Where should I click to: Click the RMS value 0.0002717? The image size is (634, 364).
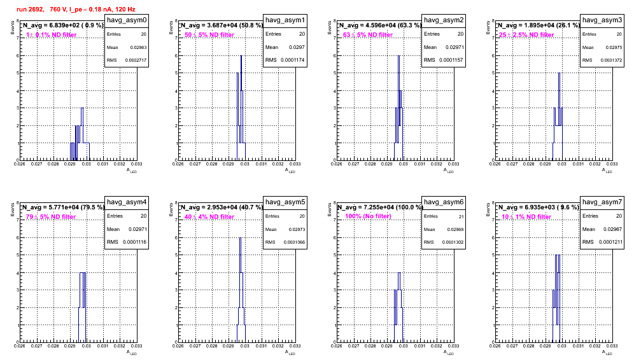pyautogui.click(x=136, y=60)
